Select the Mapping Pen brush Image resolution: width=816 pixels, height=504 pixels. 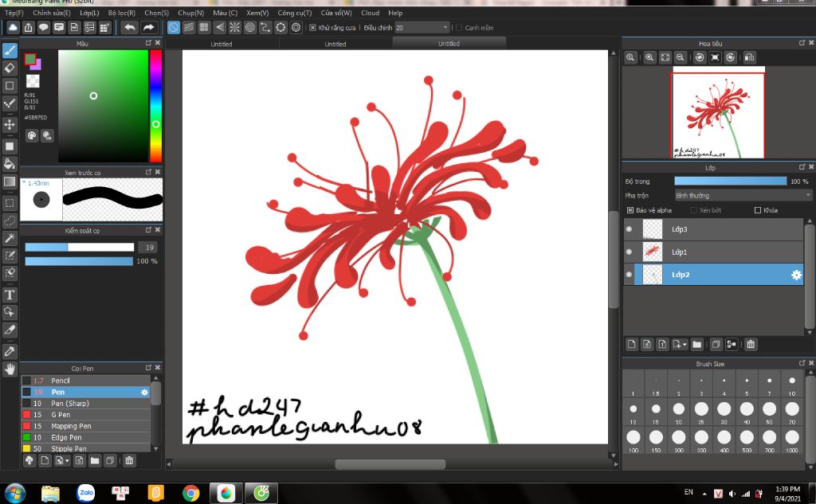pyautogui.click(x=86, y=427)
